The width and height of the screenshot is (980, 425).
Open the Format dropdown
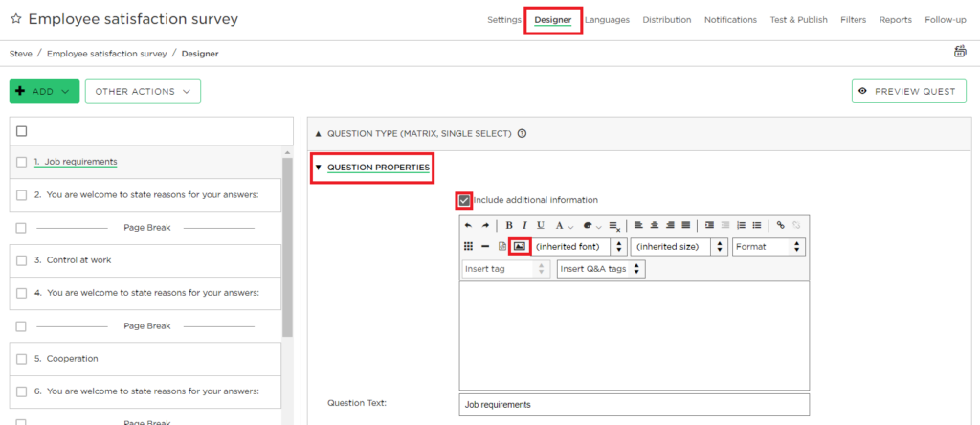click(768, 246)
